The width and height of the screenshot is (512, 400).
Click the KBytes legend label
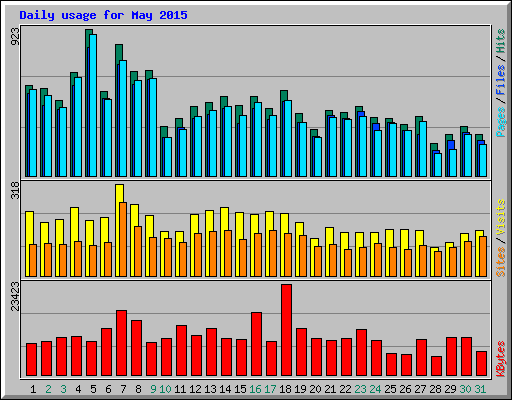coord(501,359)
